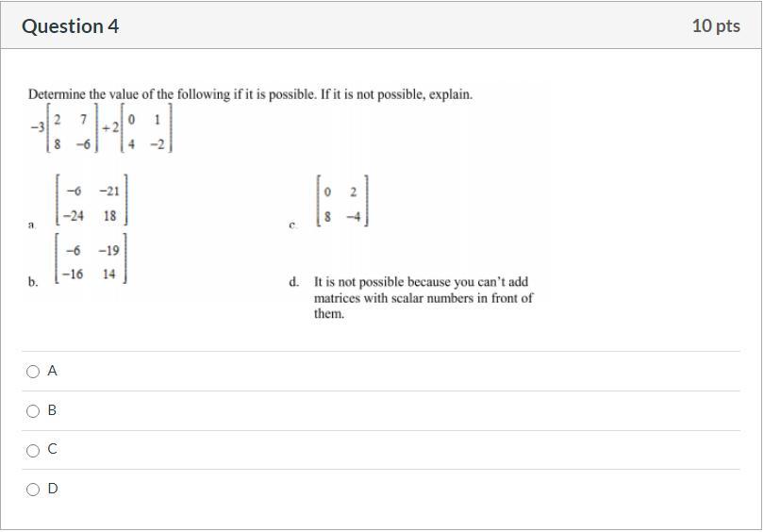Click the Question 4 heading
Viewport: 764px width, 532px height.
click(71, 26)
